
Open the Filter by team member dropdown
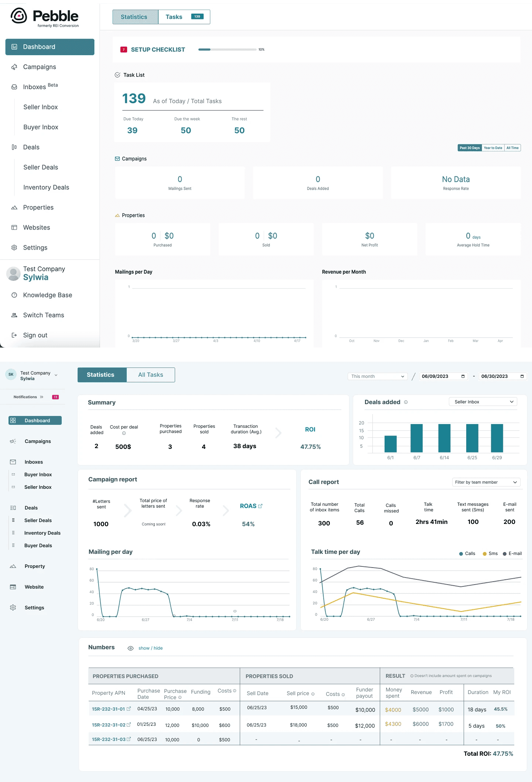coord(486,482)
